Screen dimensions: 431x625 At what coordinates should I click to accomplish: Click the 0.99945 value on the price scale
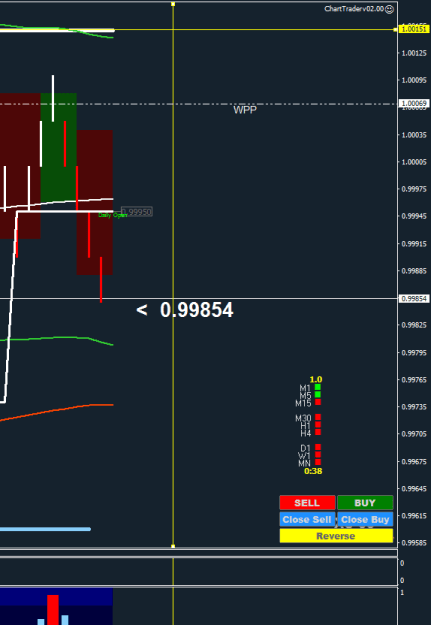pos(414,216)
